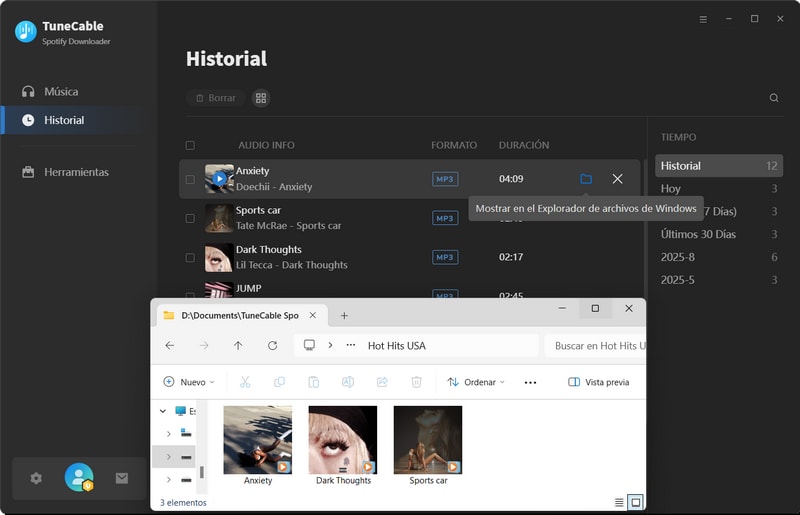Collapse the top navigation tree node
This screenshot has height=515, width=800.
(164, 411)
